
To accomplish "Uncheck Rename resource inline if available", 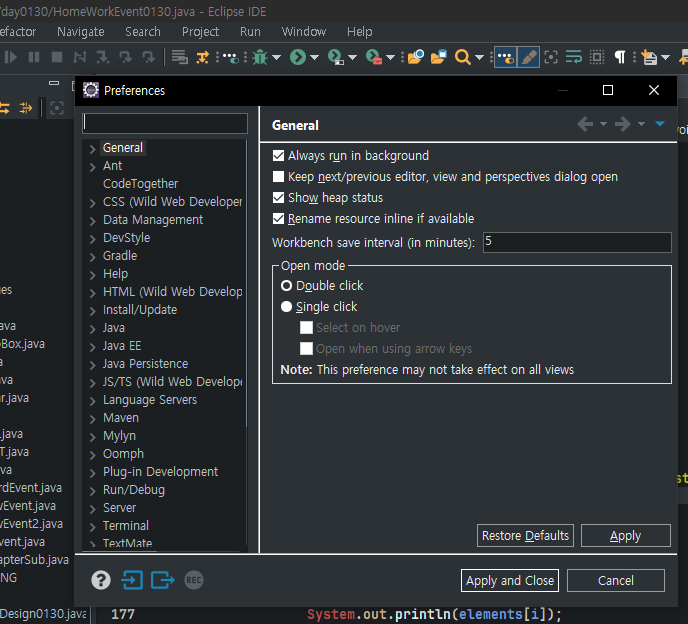I will 278,219.
